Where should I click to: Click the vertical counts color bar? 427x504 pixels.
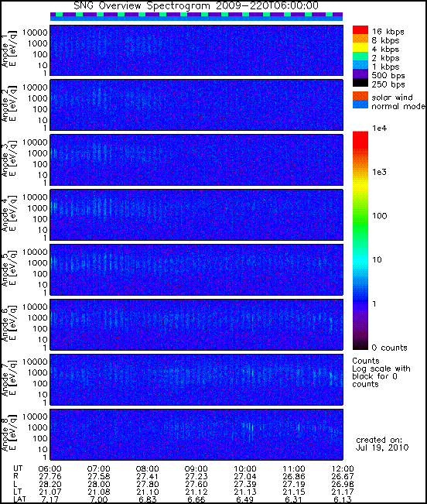(x=360, y=241)
